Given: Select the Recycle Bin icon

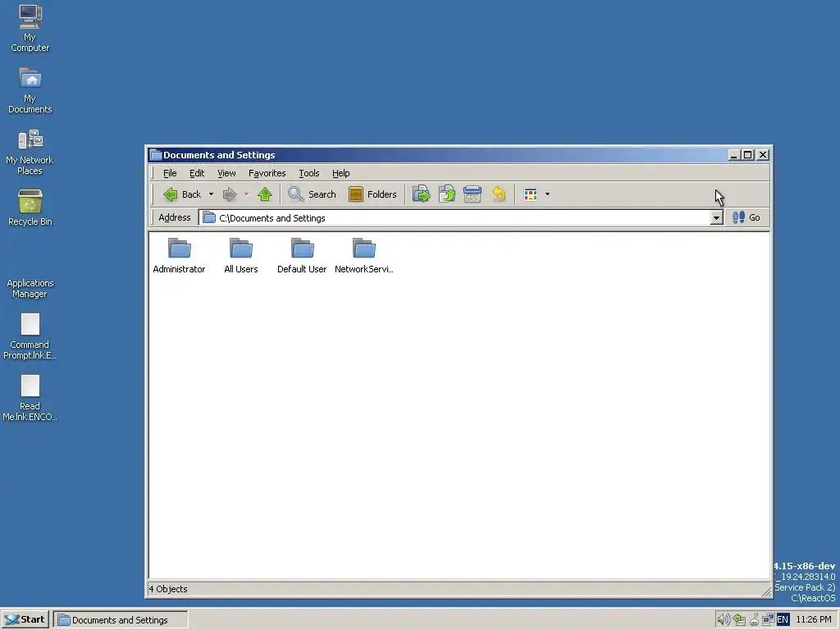Looking at the screenshot, I should pyautogui.click(x=30, y=208).
